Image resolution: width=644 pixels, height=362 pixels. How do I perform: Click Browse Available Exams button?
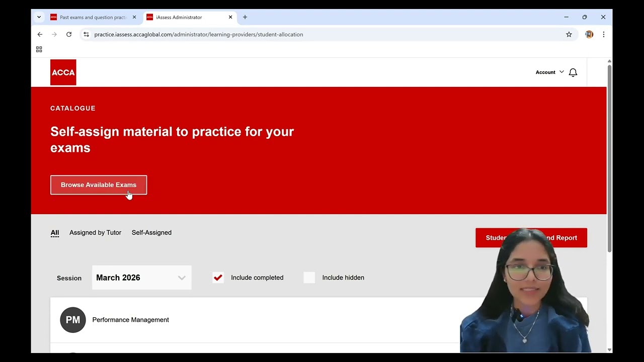pos(99,185)
